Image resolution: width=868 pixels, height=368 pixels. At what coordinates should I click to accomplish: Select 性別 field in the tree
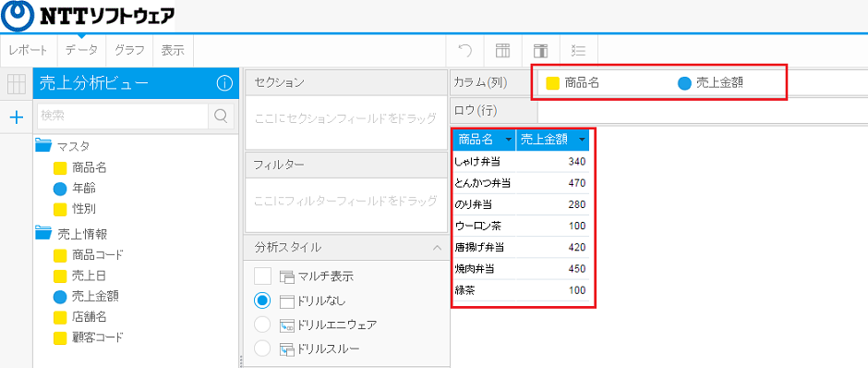pos(84,210)
